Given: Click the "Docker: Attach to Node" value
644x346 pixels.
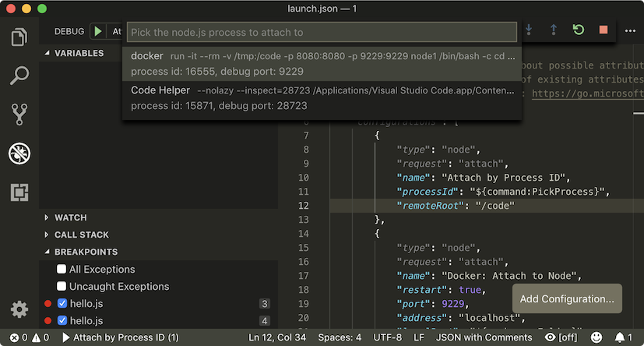Looking at the screenshot, I should (x=509, y=276).
